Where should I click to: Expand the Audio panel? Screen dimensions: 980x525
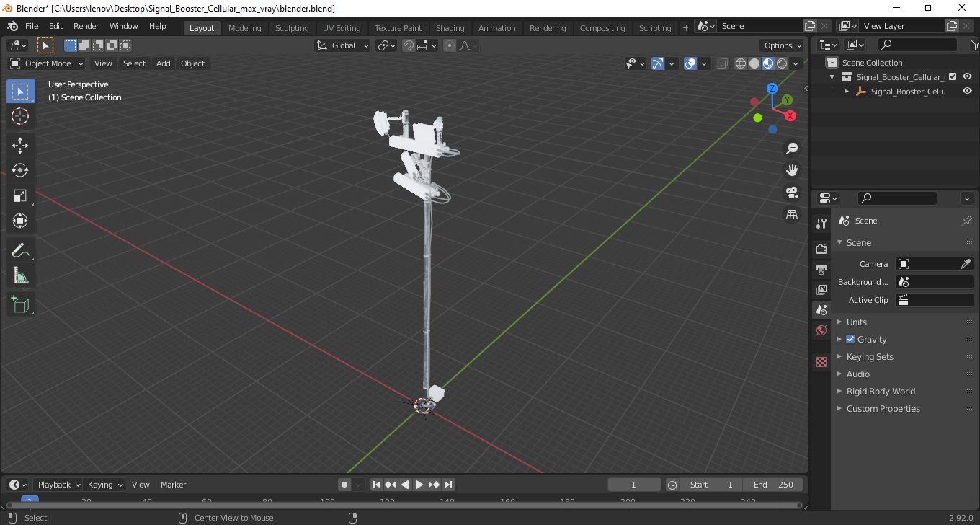pos(858,374)
